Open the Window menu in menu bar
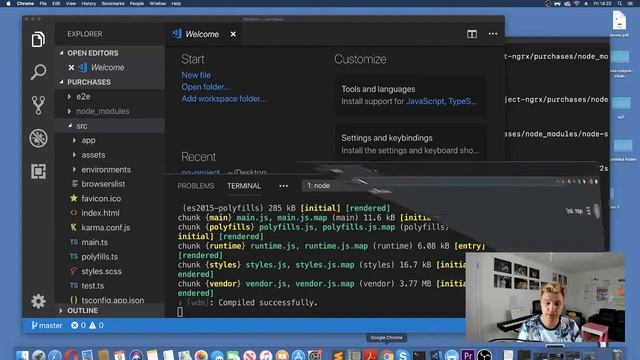Viewport: 640px width, 360px height. [x=158, y=3]
